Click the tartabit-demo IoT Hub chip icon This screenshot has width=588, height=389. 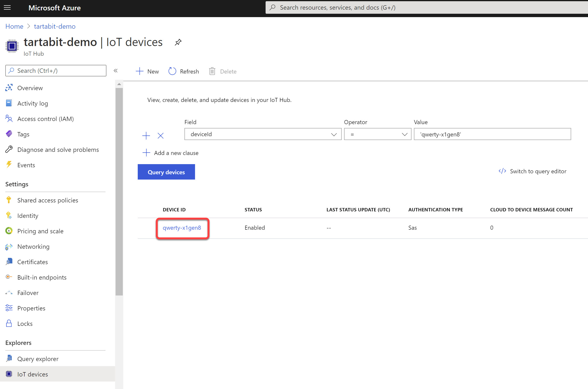pyautogui.click(x=12, y=46)
